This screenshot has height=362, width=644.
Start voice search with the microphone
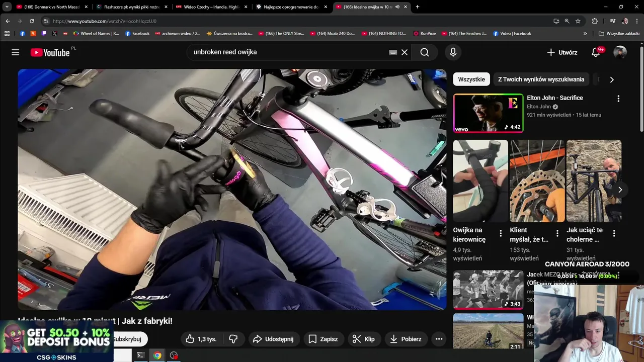(x=453, y=52)
